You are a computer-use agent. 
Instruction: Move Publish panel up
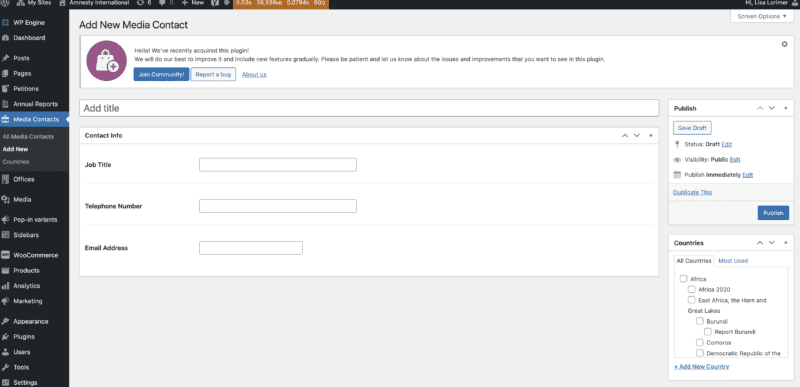coord(760,108)
